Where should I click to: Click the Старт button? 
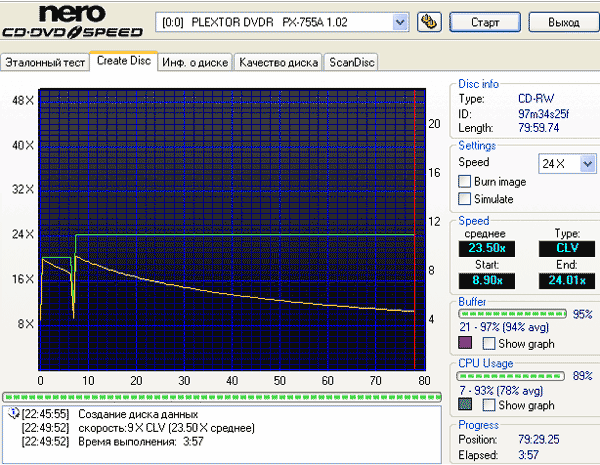[x=485, y=22]
